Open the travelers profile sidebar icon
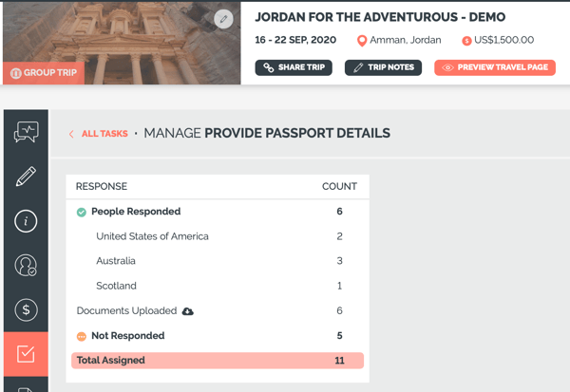This screenshot has height=392, width=570. point(26,265)
